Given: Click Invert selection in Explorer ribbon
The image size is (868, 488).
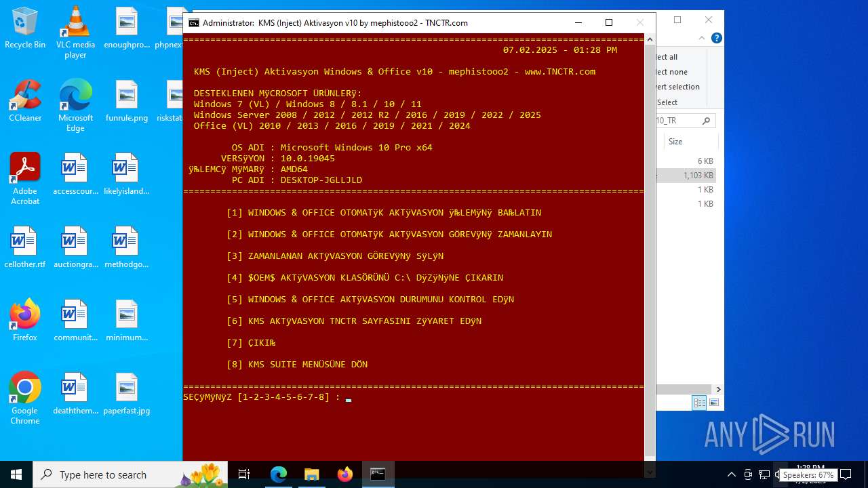Looking at the screenshot, I should 677,87.
